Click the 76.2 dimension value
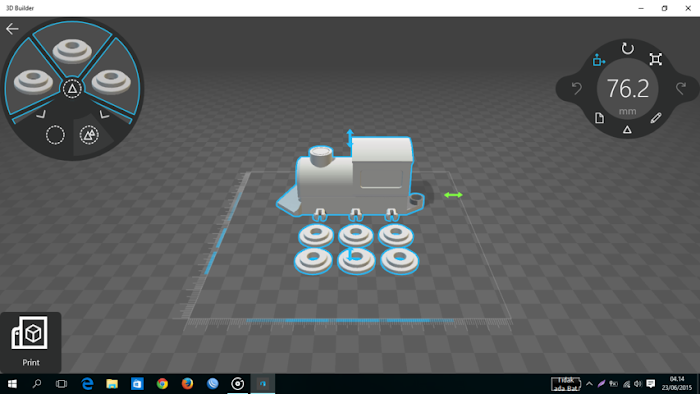 point(628,88)
